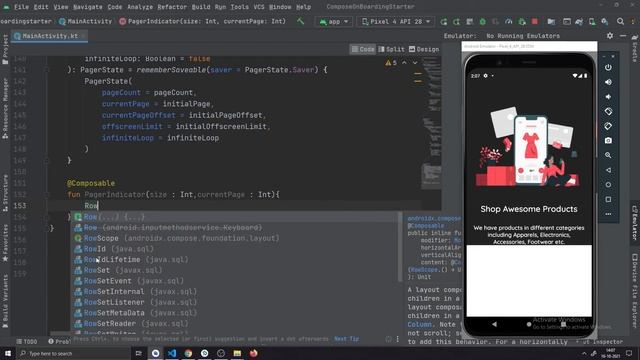Viewport: 640px width, 360px height.
Task: Click emulator sidebar Home circle icon
Action: [608, 184]
